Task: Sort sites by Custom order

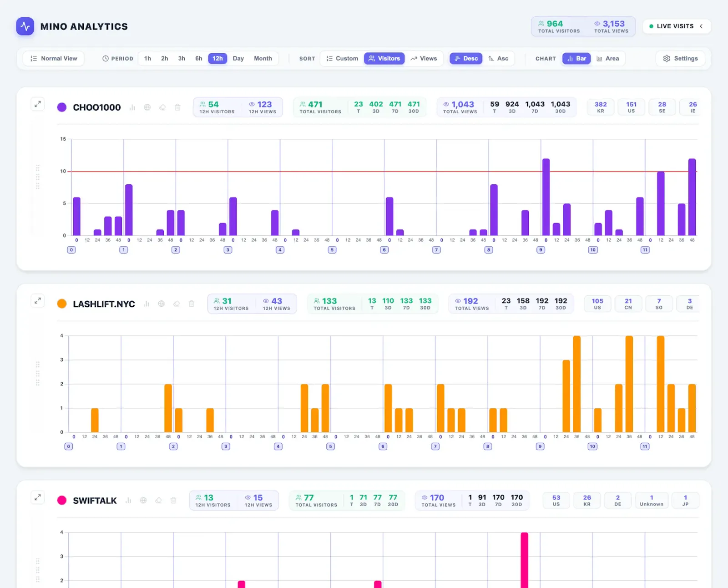Action: [x=342, y=59]
